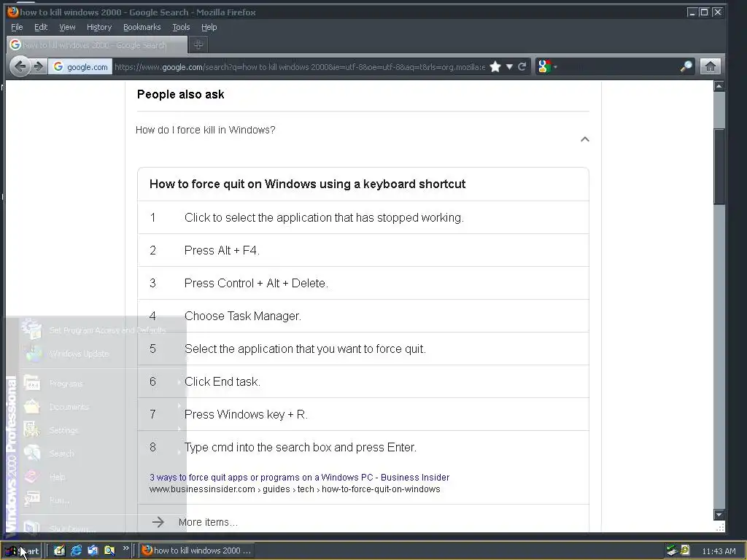Screen dimensions: 747x560
Task: Launch Outlook Express from quick launch
Action: click(93, 551)
